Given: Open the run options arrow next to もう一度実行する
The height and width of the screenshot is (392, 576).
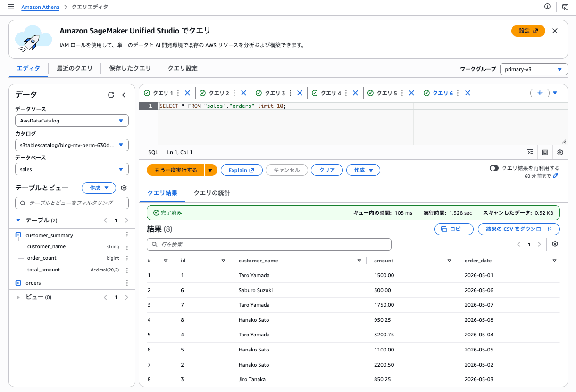Looking at the screenshot, I should tap(211, 170).
